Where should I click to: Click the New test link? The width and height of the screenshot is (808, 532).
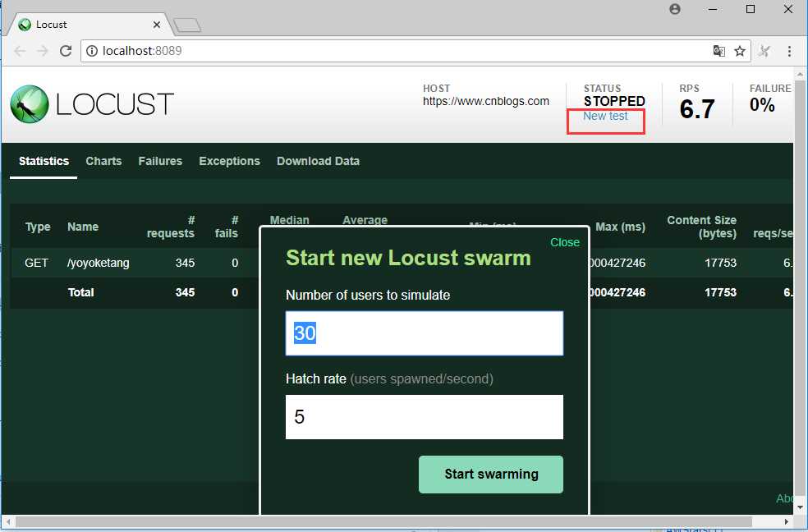[x=605, y=116]
